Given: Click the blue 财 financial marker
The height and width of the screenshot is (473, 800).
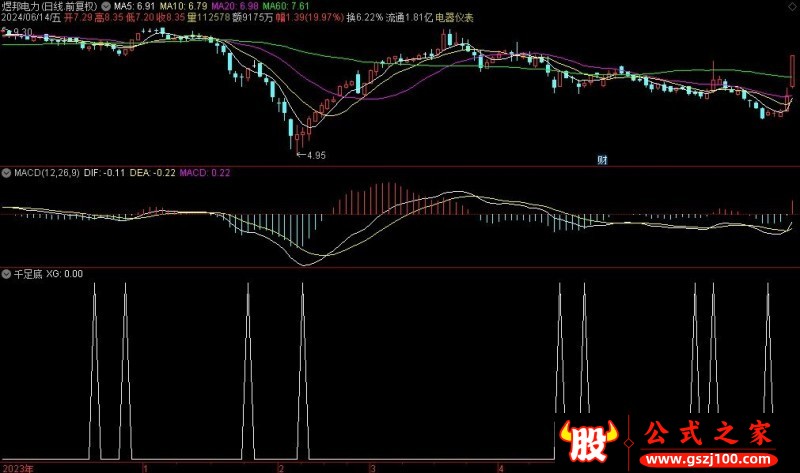Looking at the screenshot, I should point(602,159).
